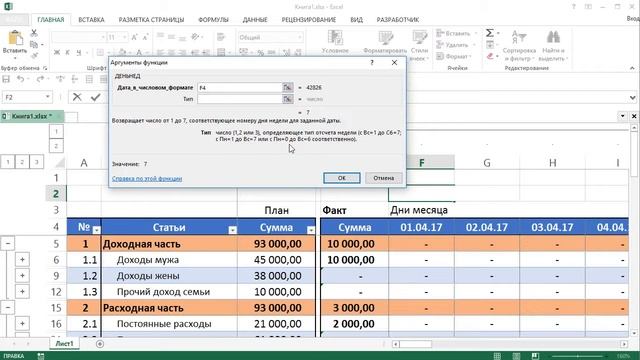This screenshot has height=360, width=640.
Task: Click the Paste (Вставить) clipboard icon
Action: pos(15,38)
